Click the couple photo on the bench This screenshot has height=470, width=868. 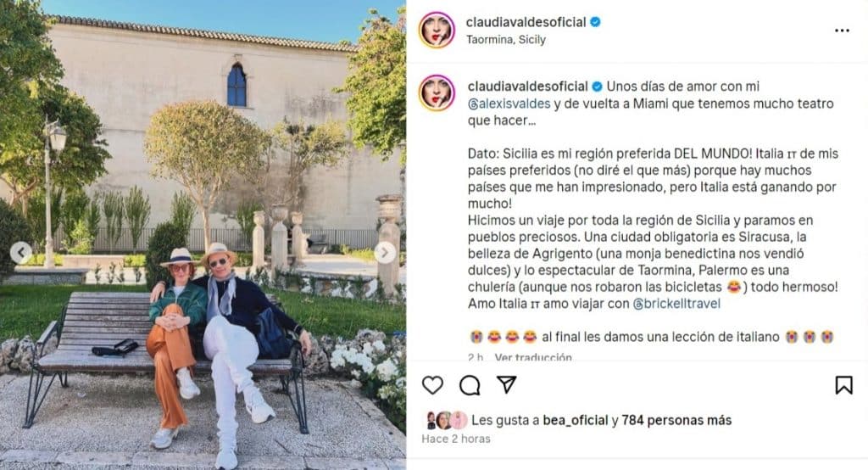[x=203, y=235]
